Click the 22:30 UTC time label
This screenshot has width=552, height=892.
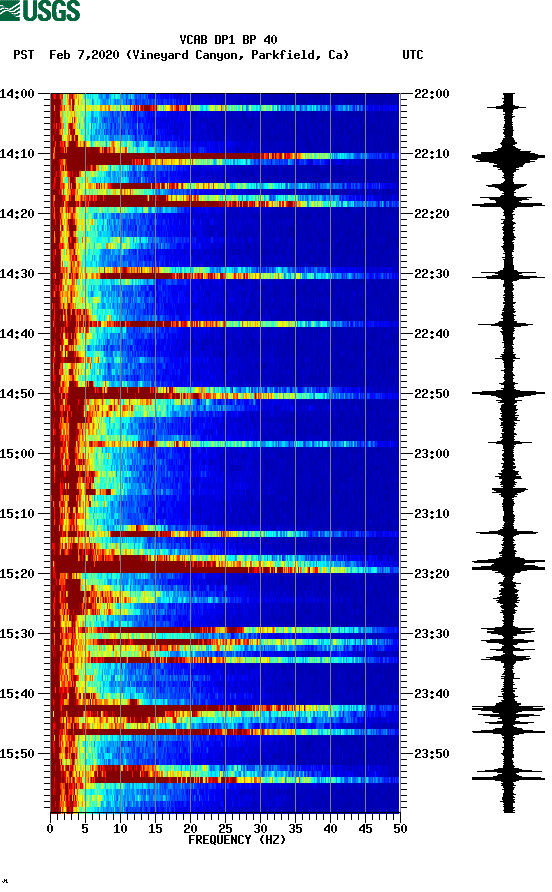tap(432, 274)
